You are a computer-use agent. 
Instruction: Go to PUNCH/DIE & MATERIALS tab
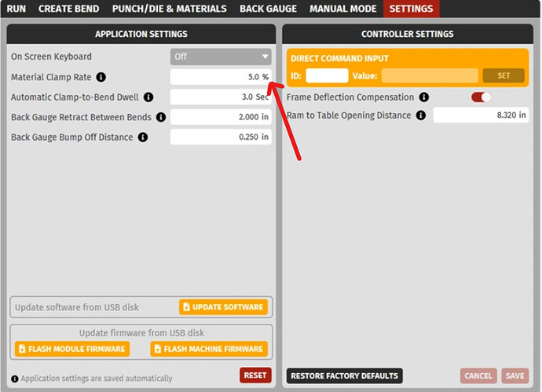coord(169,9)
